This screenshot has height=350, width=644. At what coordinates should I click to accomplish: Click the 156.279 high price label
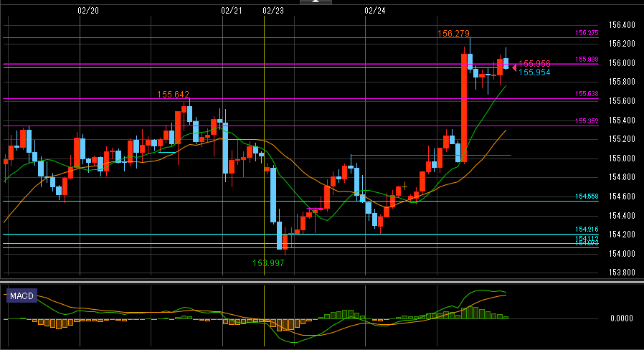pyautogui.click(x=453, y=34)
